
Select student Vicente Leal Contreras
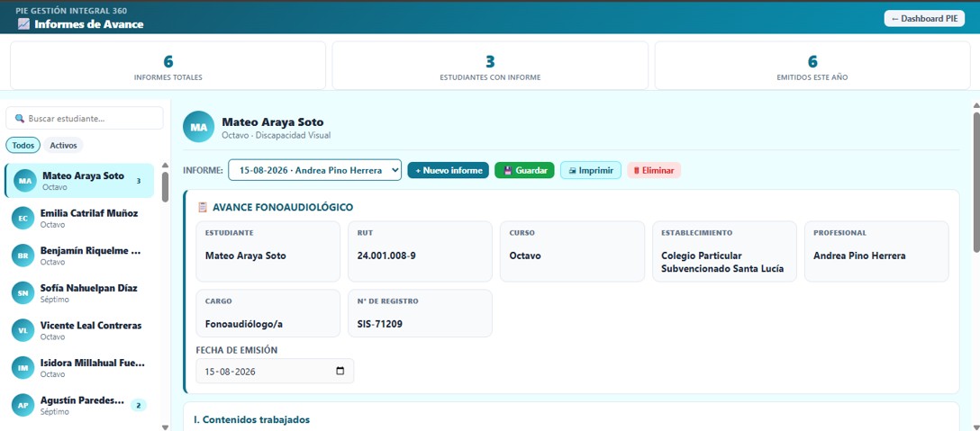point(79,330)
